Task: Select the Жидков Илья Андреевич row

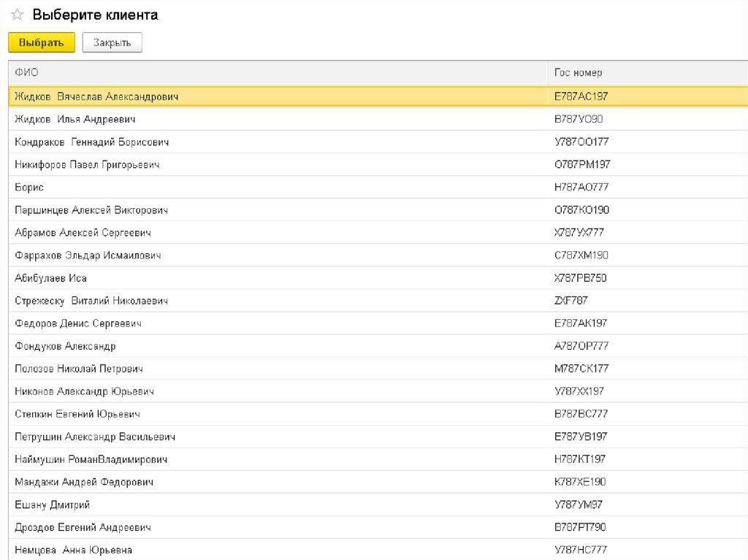Action: point(75,119)
